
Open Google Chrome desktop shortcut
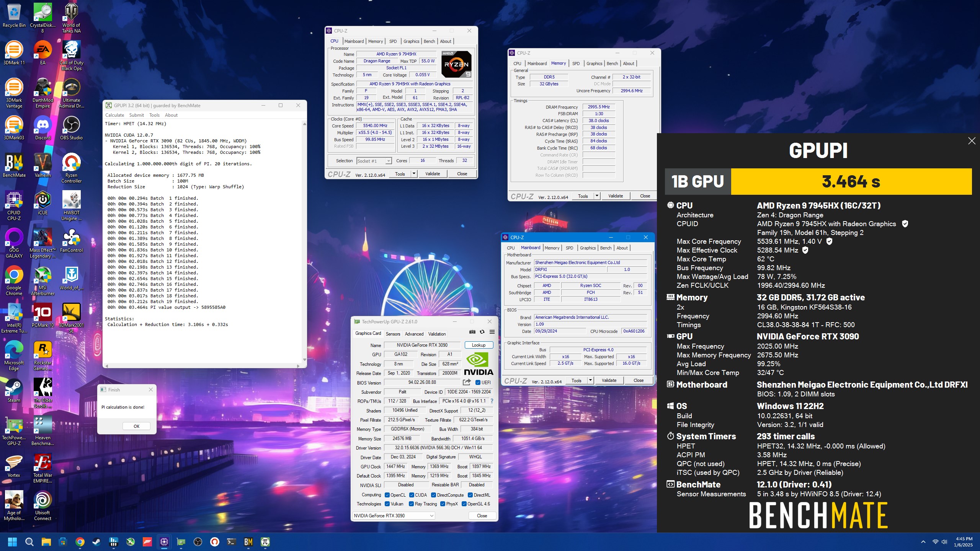pyautogui.click(x=14, y=281)
